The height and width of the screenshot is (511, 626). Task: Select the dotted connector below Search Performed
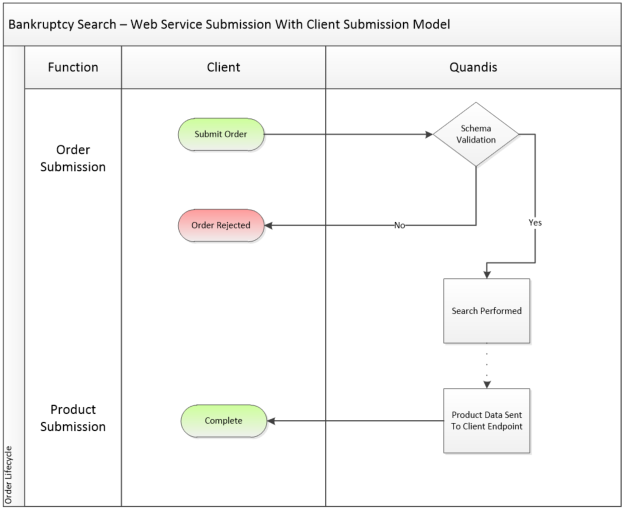(x=486, y=365)
